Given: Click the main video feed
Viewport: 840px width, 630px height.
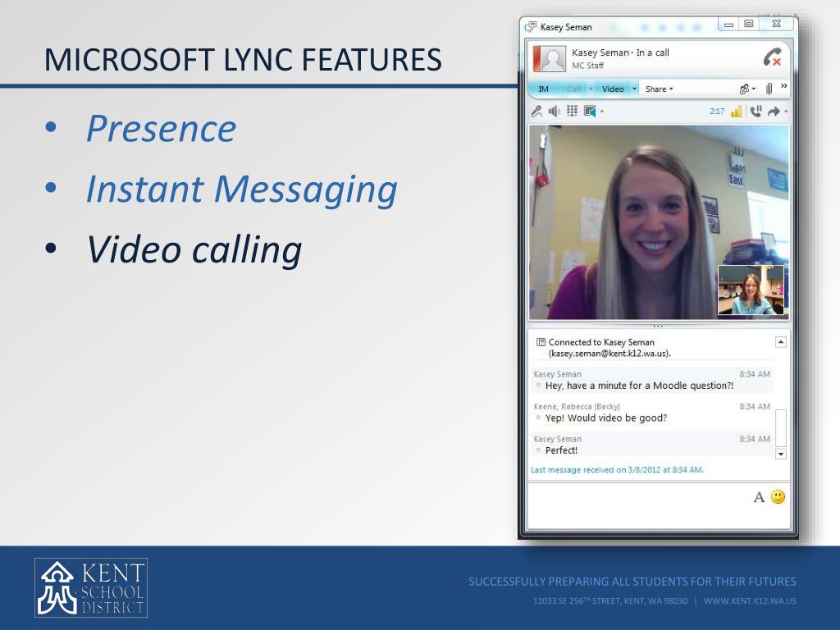Looking at the screenshot, I should (x=659, y=222).
